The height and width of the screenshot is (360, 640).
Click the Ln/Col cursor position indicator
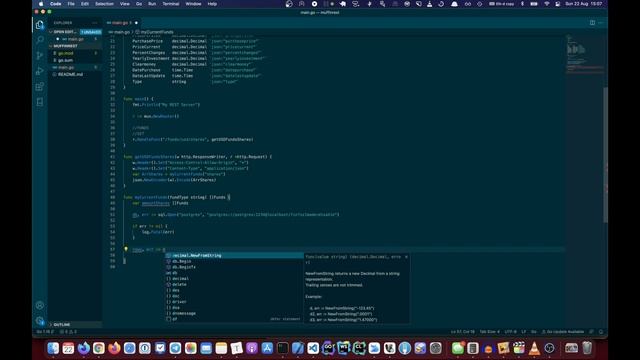(x=463, y=332)
